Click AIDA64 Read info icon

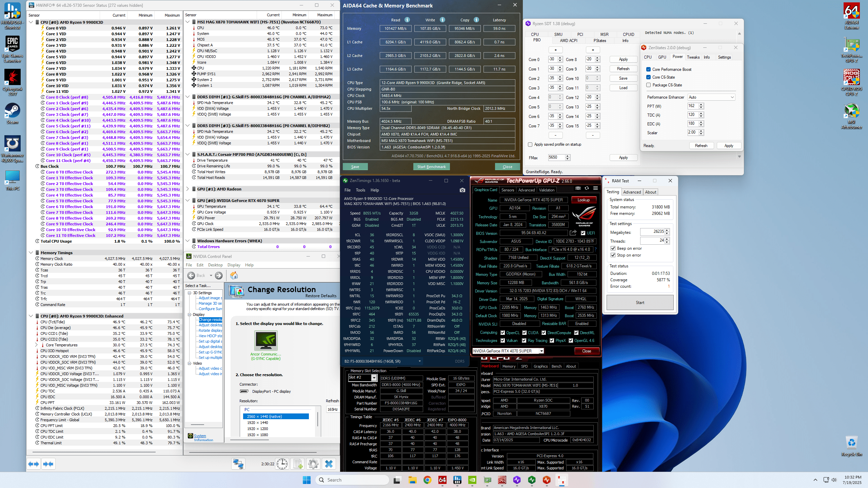[407, 20]
